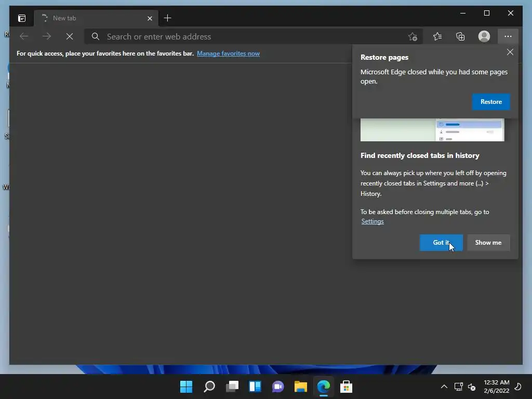Show hidden icons chevron in system tray
The height and width of the screenshot is (399, 532).
(444, 387)
